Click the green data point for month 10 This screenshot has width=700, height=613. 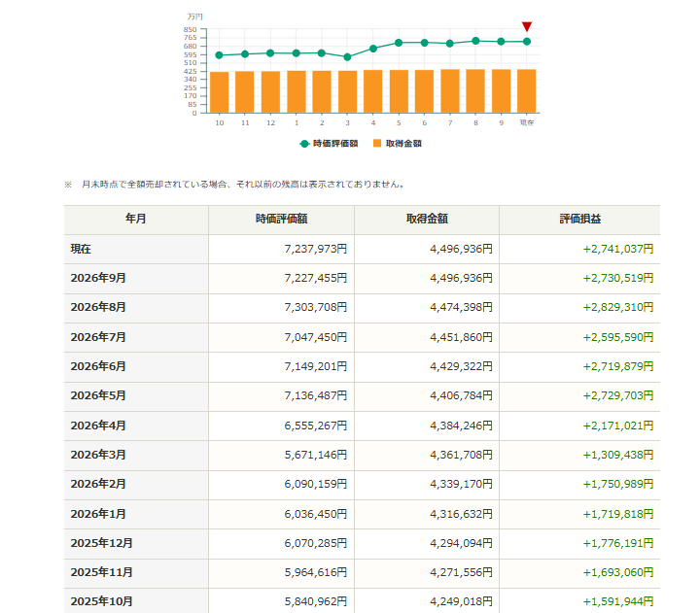pyautogui.click(x=219, y=55)
